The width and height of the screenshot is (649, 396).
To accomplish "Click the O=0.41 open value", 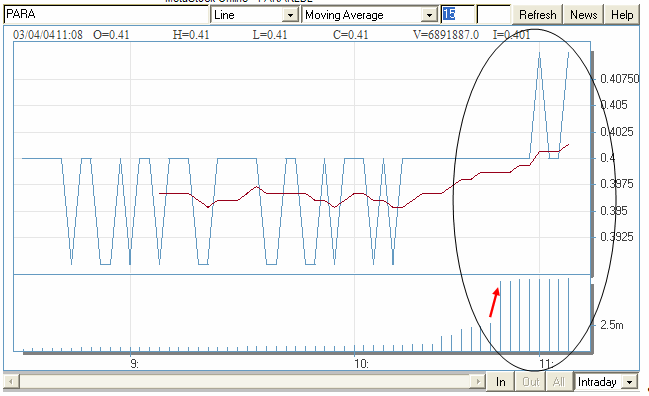I will pyautogui.click(x=111, y=35).
